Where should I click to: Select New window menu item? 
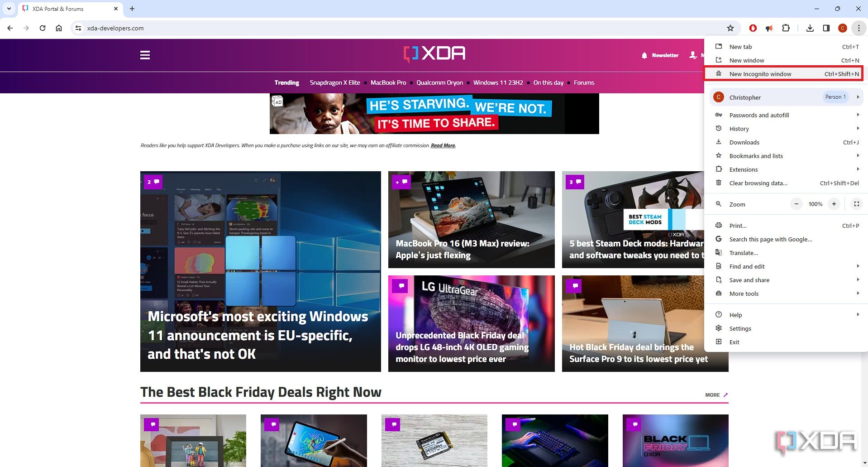(x=786, y=60)
